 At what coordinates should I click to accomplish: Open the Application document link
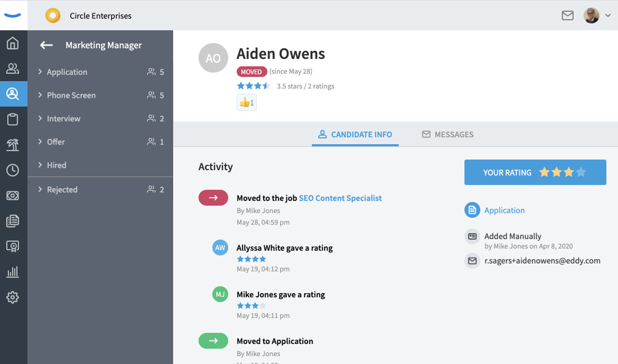click(x=504, y=210)
